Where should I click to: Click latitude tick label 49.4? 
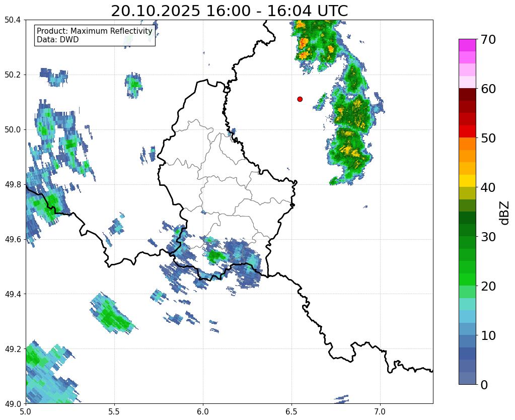point(13,294)
